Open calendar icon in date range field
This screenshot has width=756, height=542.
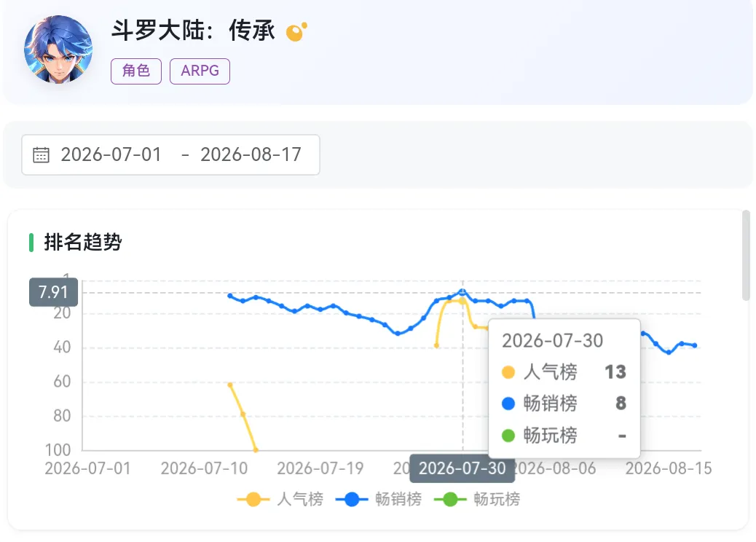tap(41, 154)
